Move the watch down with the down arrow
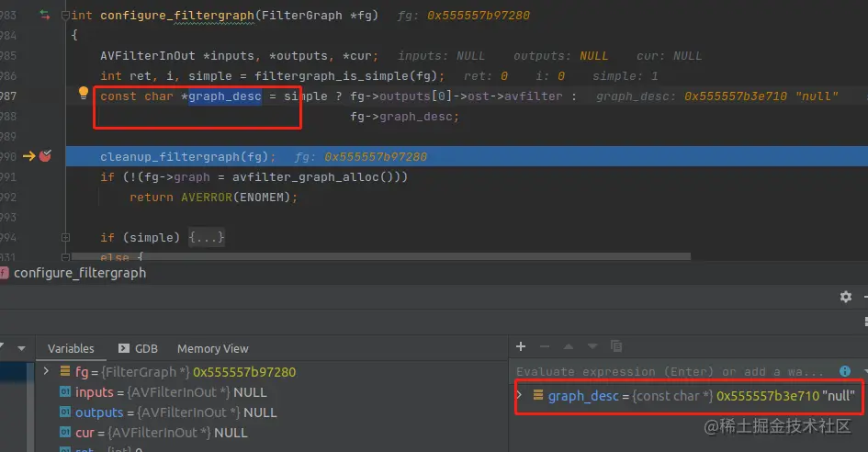The width and height of the screenshot is (868, 452). pyautogui.click(x=592, y=346)
